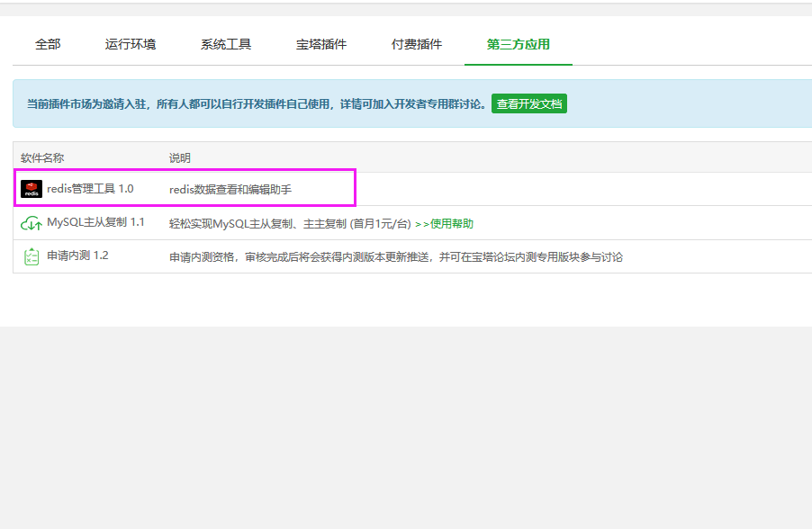
Task: Click the 说明 column header
Action: point(180,157)
